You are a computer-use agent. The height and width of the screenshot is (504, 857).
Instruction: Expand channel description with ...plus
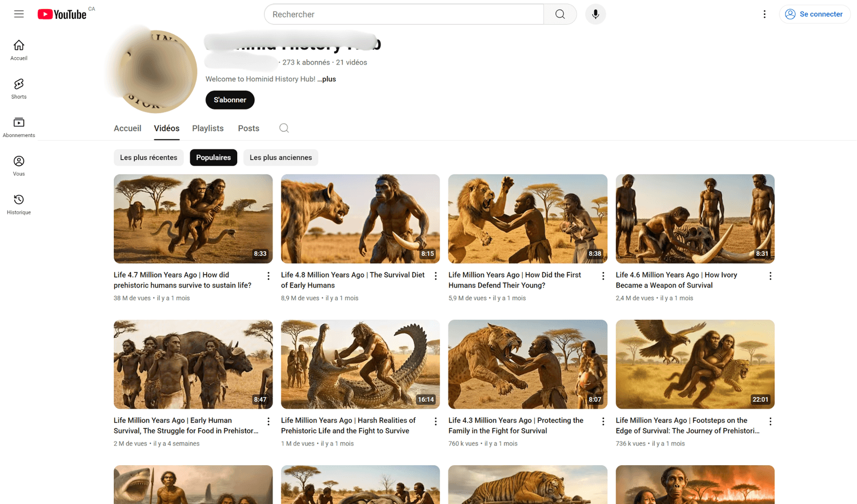click(x=327, y=79)
